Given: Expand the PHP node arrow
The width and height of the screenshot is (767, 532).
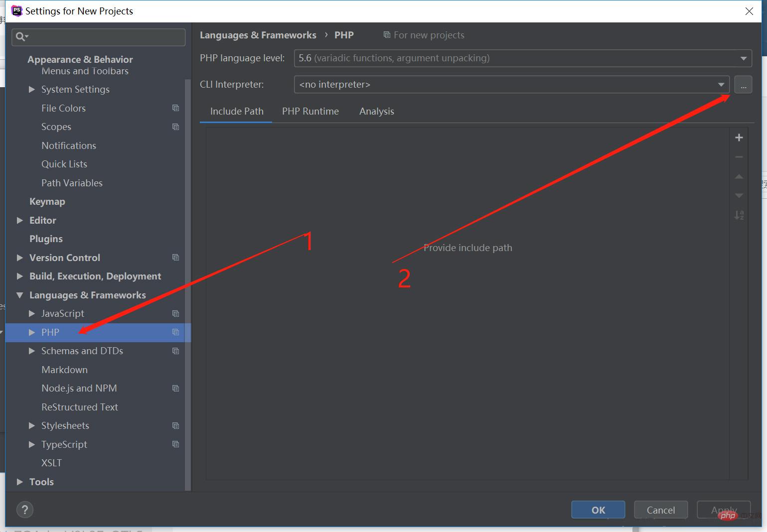Looking at the screenshot, I should [x=32, y=332].
